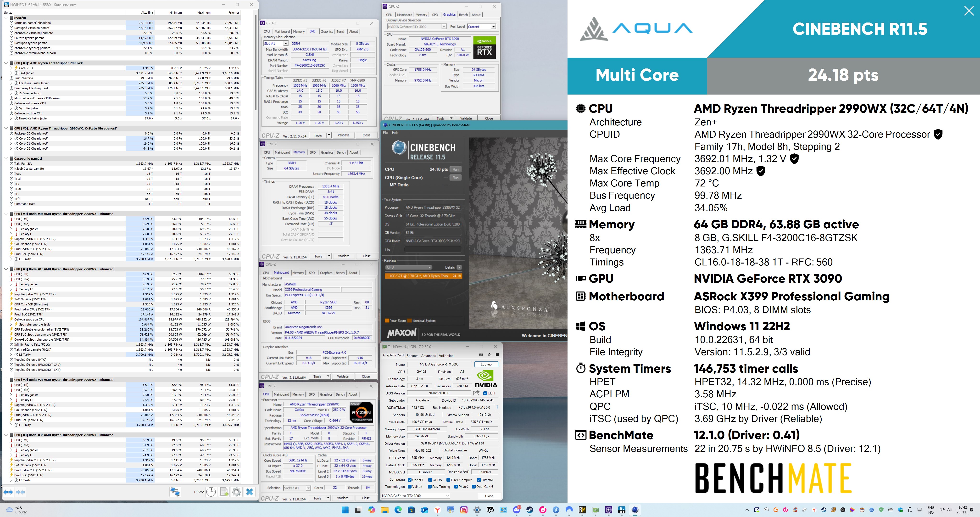Click Close button in GPU-Z
The image size is (980, 517).
pos(489,496)
